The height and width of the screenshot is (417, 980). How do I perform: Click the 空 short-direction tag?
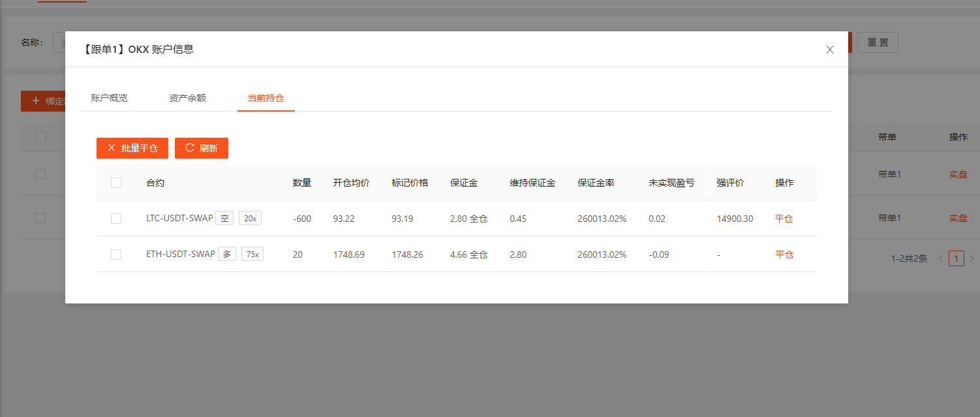coord(224,219)
